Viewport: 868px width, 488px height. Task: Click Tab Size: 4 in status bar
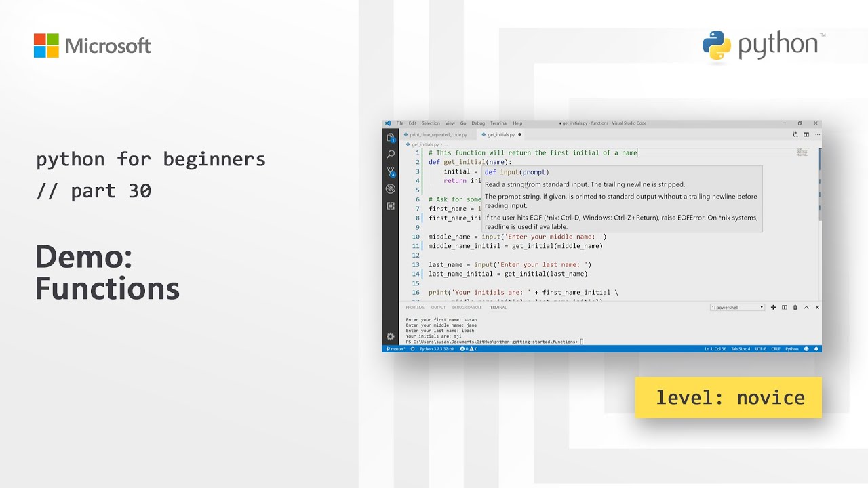point(741,349)
